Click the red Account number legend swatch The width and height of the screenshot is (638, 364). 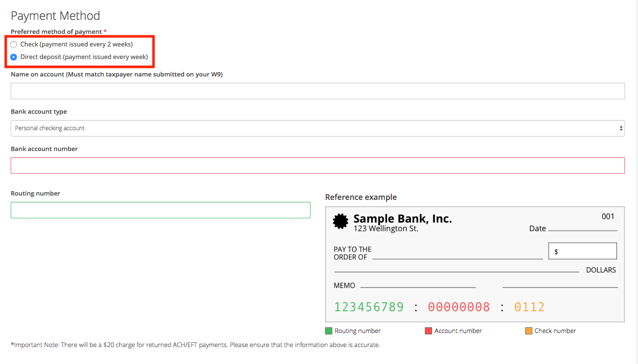[428, 331]
